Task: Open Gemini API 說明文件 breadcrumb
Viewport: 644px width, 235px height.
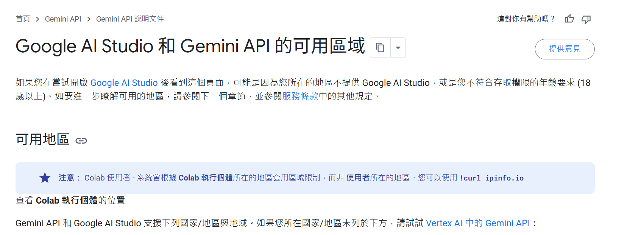Action: pos(130,19)
